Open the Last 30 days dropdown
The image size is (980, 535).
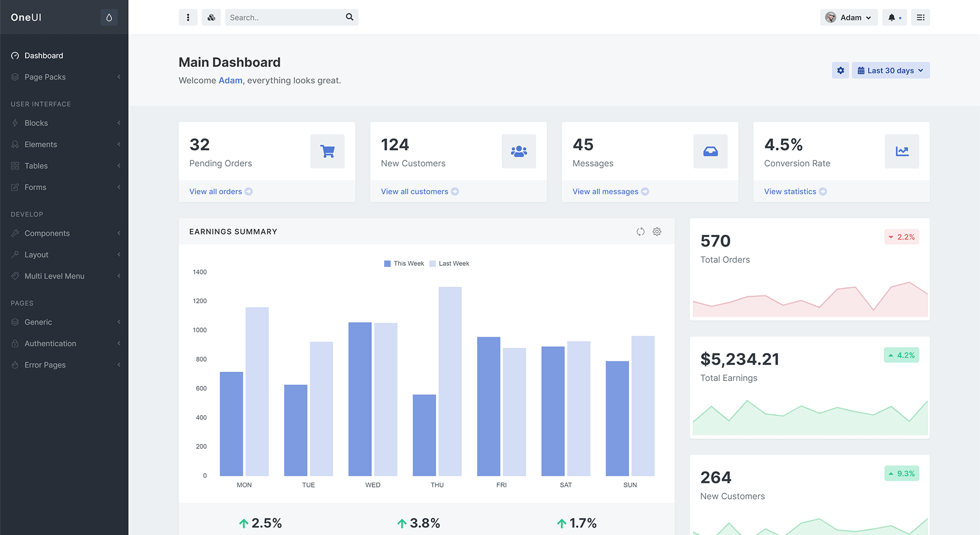click(x=890, y=71)
